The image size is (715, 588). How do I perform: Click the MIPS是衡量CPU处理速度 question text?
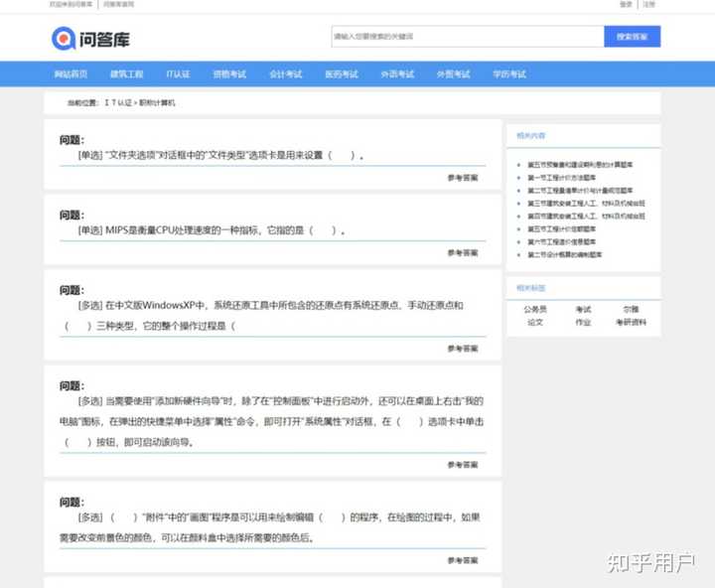(x=212, y=230)
